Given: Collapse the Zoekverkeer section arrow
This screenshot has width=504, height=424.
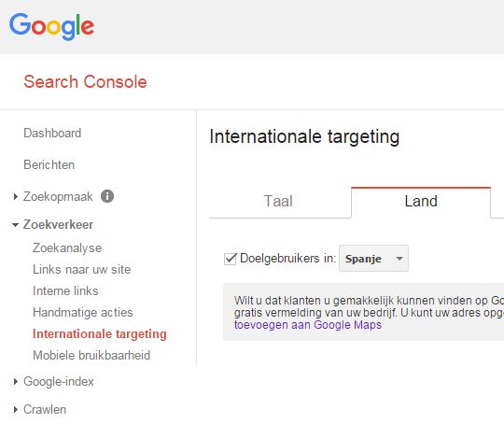Looking at the screenshot, I should [x=15, y=225].
